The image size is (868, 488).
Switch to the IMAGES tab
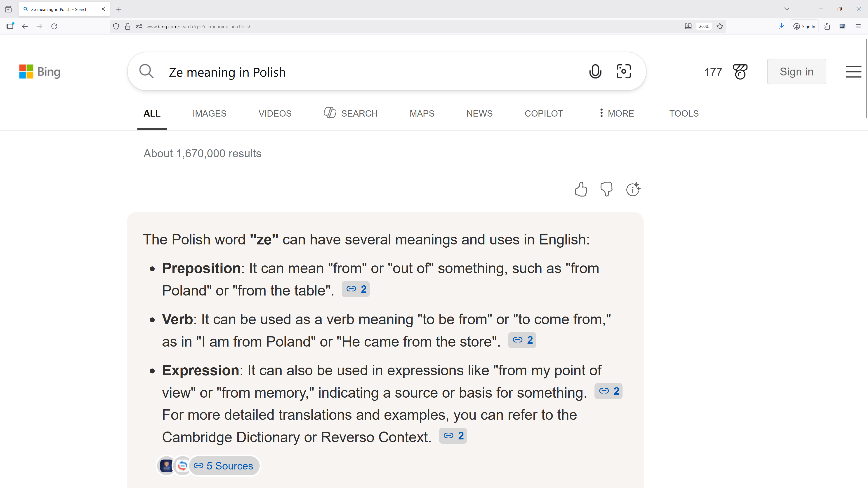(x=209, y=113)
